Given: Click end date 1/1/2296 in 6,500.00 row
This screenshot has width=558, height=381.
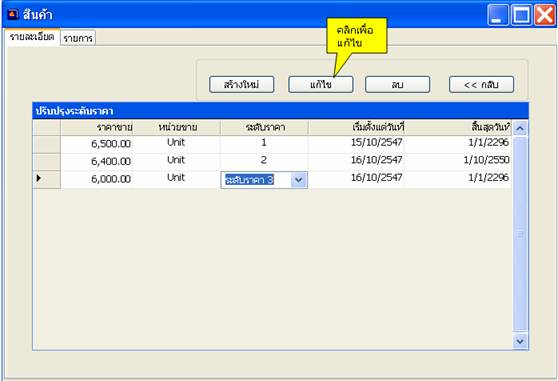Looking at the screenshot, I should (x=458, y=144).
